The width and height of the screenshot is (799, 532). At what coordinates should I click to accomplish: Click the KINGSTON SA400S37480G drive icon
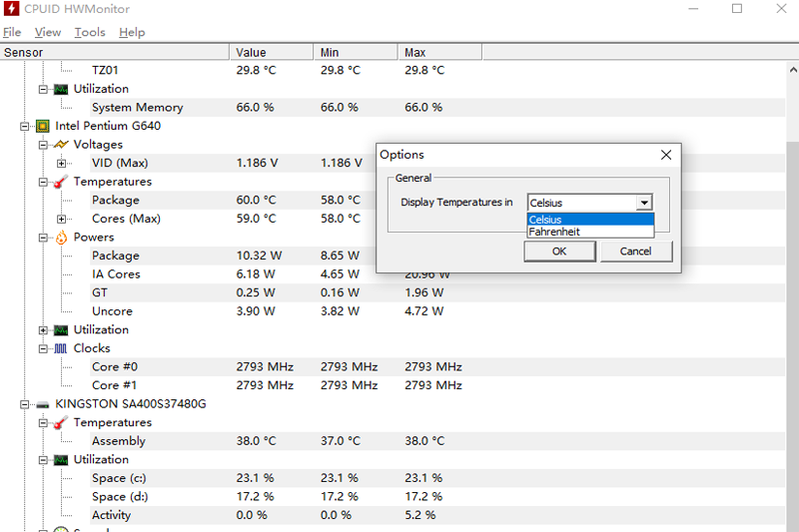(x=43, y=404)
